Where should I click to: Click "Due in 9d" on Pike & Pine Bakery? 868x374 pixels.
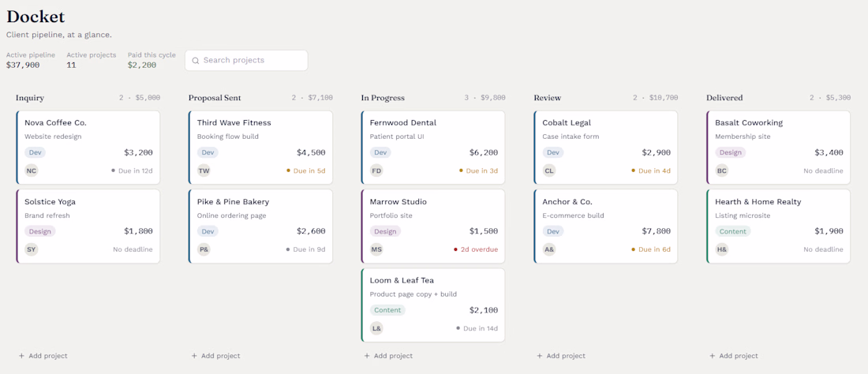[305, 249]
